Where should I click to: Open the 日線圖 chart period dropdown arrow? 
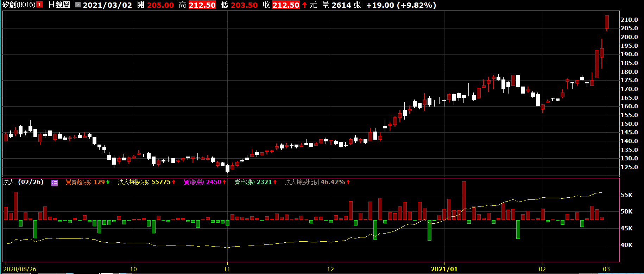click(x=78, y=5)
